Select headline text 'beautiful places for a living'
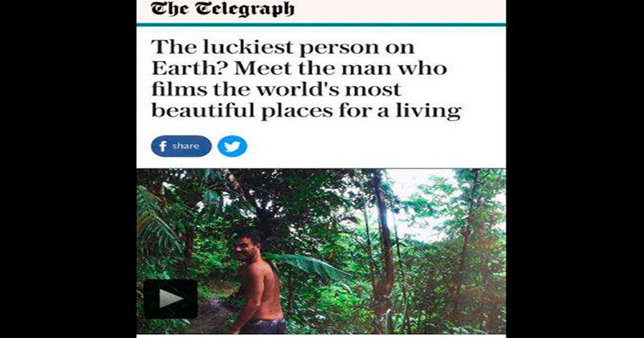 (307, 111)
